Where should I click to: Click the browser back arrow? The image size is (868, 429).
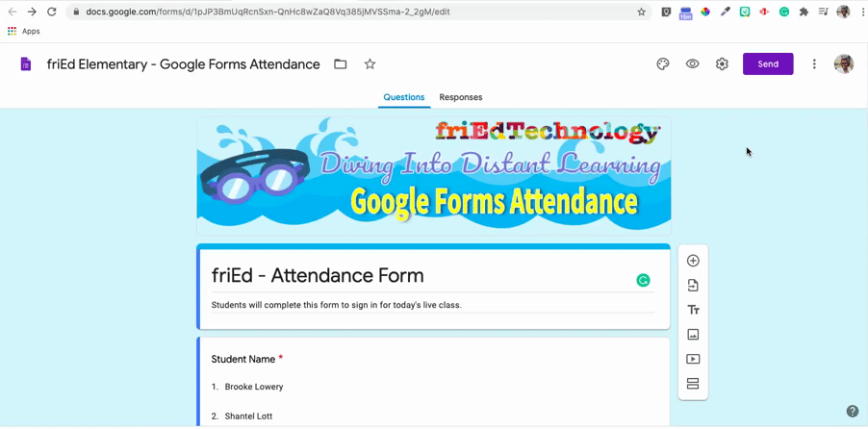pos(12,12)
